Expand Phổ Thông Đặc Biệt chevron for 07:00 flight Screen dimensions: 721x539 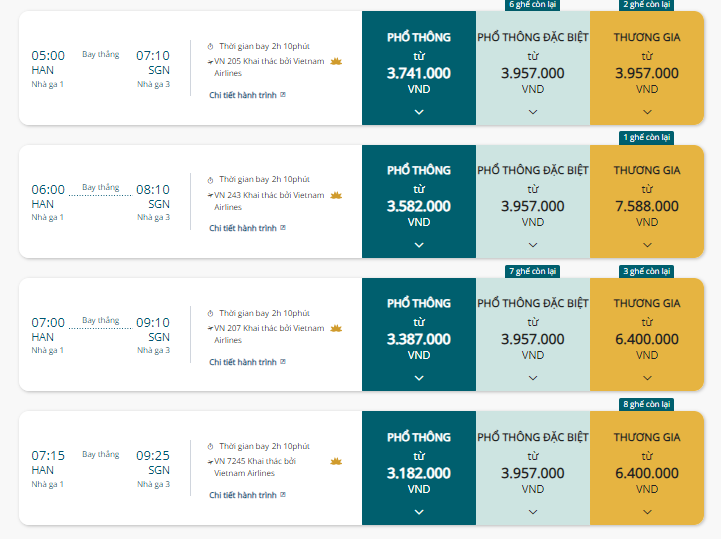533,378
